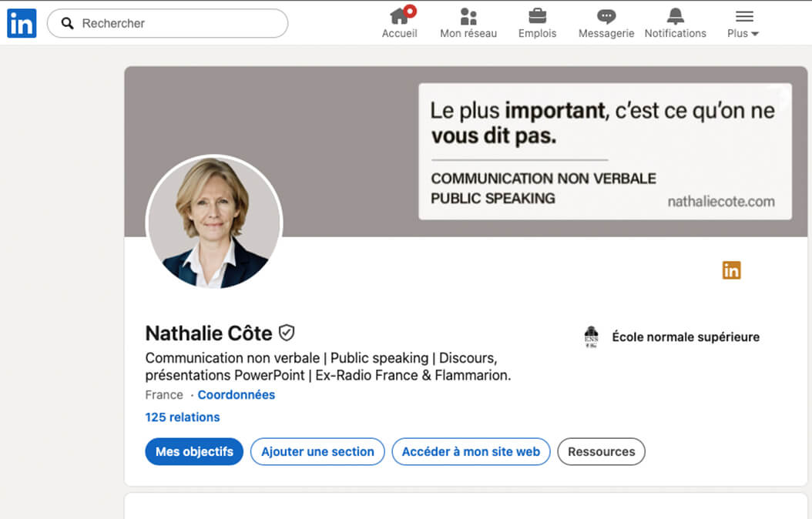Expand the Plus dropdown arrow
812x519 pixels.
(754, 34)
